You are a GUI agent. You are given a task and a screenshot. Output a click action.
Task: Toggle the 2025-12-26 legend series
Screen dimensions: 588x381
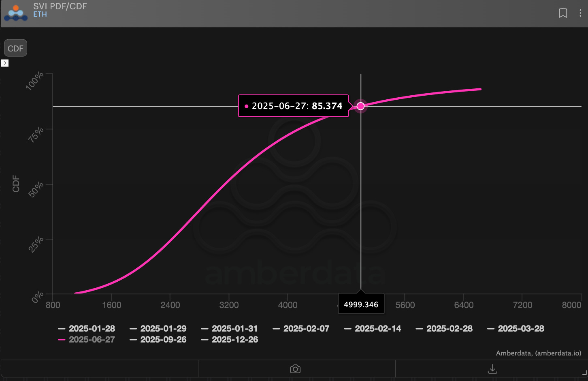[x=230, y=339]
